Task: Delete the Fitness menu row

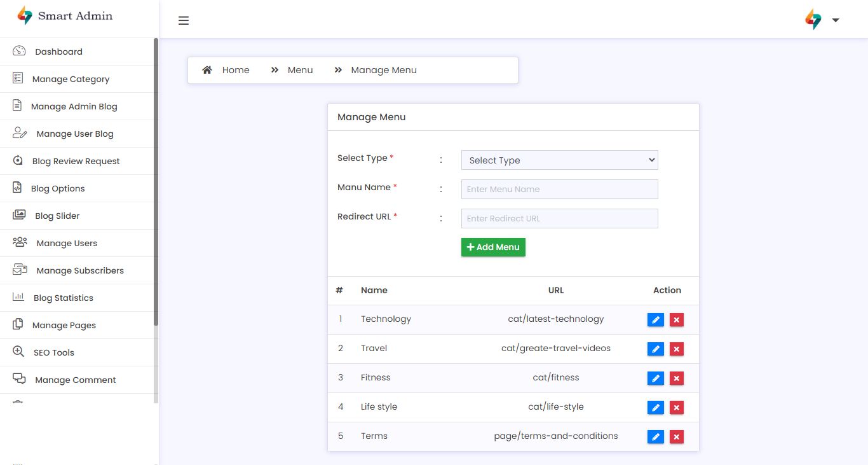Action: pyautogui.click(x=677, y=378)
